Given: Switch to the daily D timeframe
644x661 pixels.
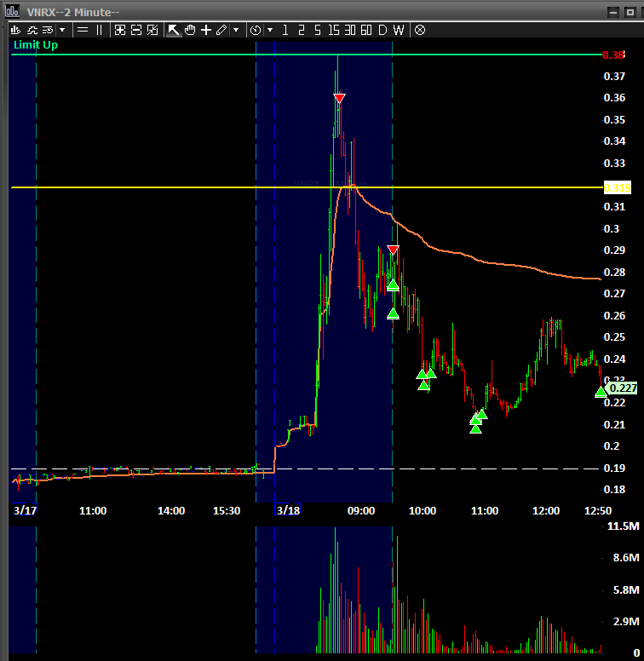Looking at the screenshot, I should click(382, 30).
